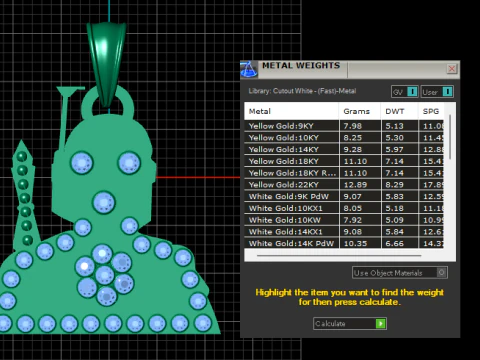Select the White Gold:14K PdW row
Screen dimensions: 480x360
[x=344, y=243]
